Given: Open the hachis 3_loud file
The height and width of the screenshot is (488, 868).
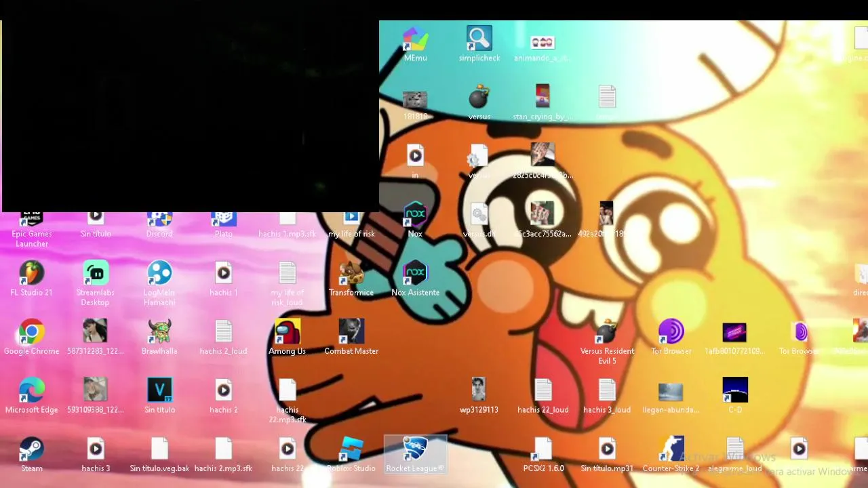Looking at the screenshot, I should click(607, 395).
